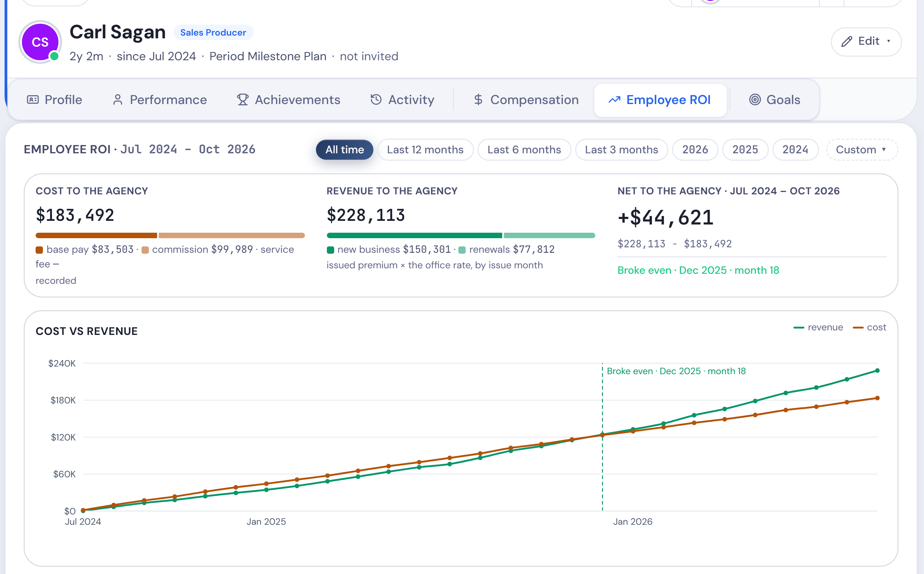Open the Goals tab
Screen dimensions: 924x574
(775, 100)
